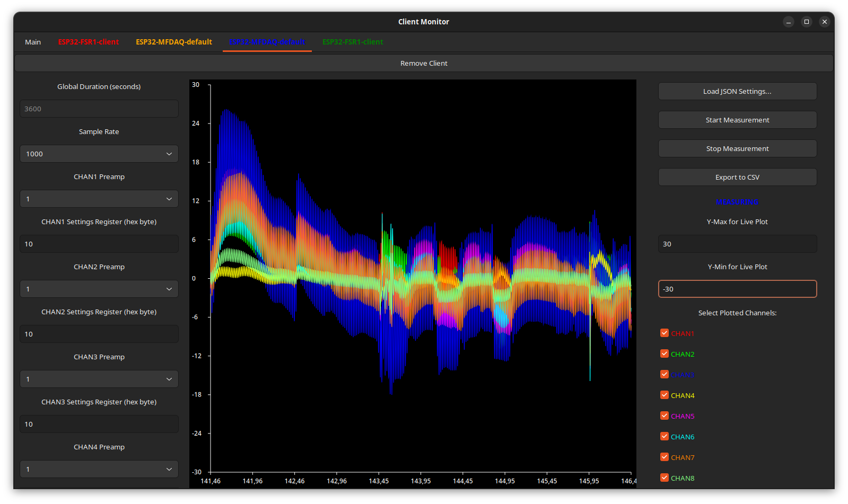Click the Select Plotted Channels label
This screenshot has width=848, height=504.
pyautogui.click(x=737, y=313)
